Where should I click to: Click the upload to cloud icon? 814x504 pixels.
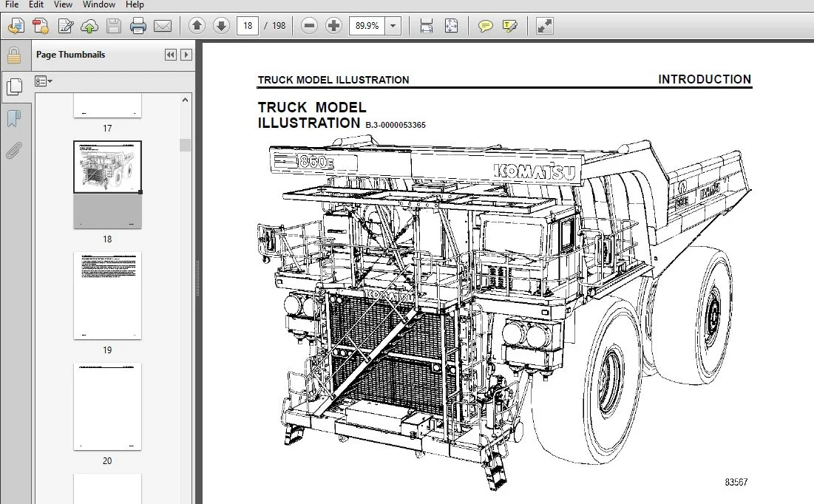click(x=89, y=25)
